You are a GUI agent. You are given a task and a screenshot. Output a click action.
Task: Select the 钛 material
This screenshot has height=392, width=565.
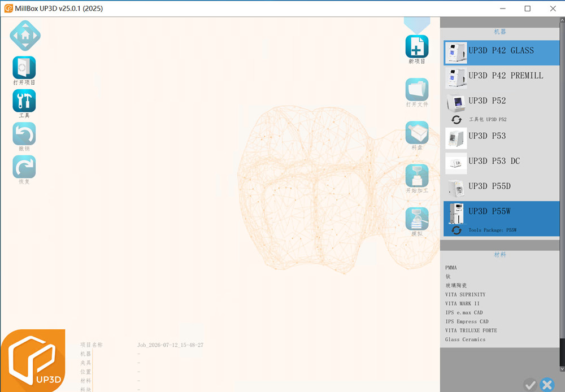click(448, 277)
